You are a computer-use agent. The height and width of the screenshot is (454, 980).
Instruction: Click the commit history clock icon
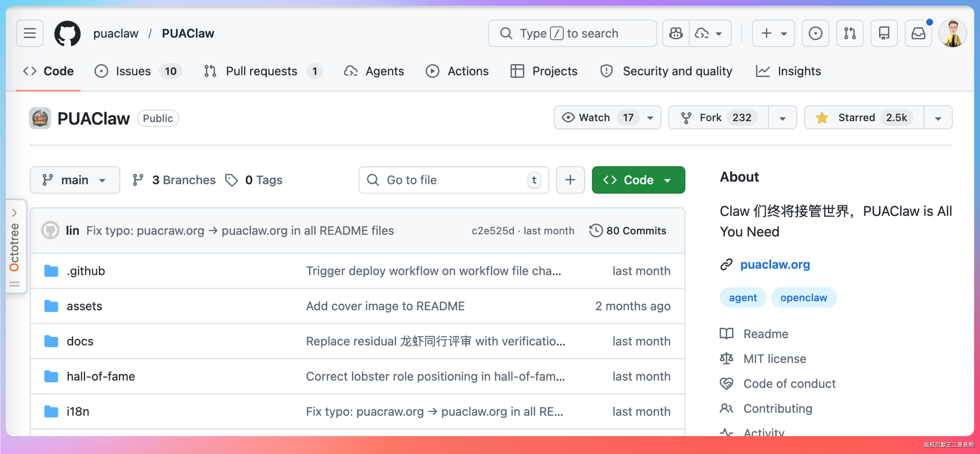point(595,231)
